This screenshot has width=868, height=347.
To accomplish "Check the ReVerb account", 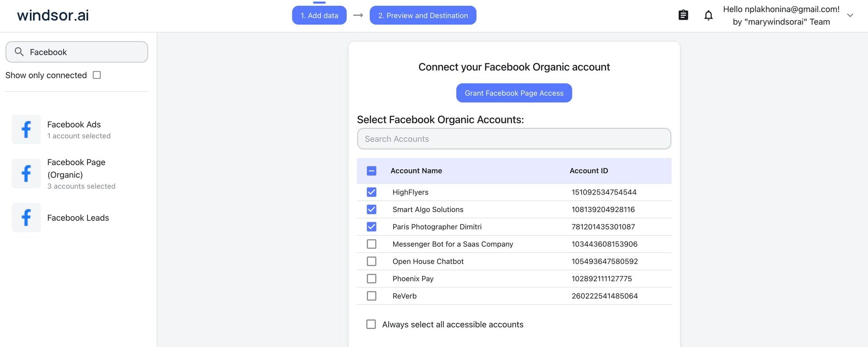I will coord(371,296).
